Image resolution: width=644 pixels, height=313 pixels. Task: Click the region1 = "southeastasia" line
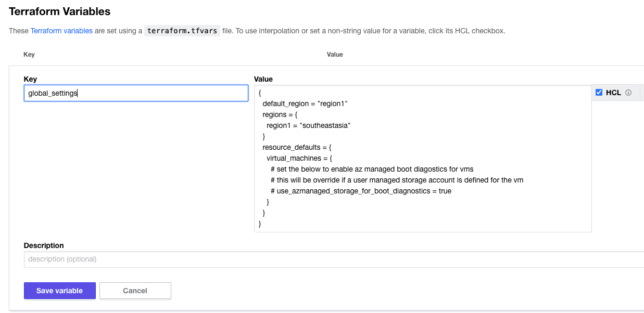tap(308, 125)
